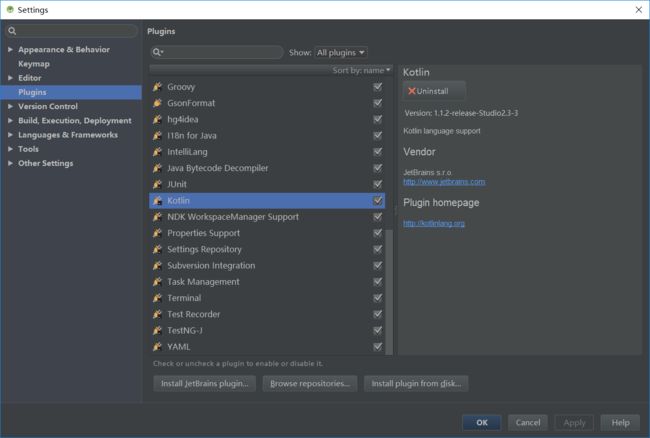This screenshot has height=438, width=650.
Task: Focus the settings search field
Action: click(71, 31)
